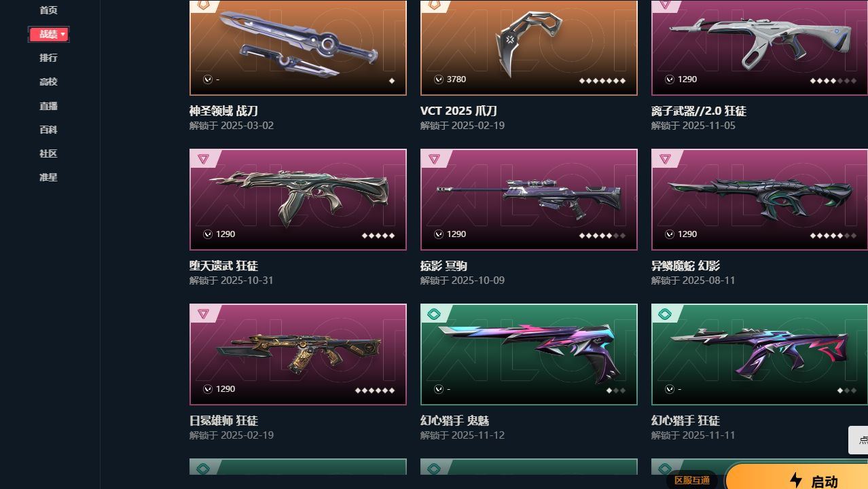Viewport: 868px width, 489px height.
Task: Click upgrade level dots on 掠影 冥驹 card
Action: (602, 236)
